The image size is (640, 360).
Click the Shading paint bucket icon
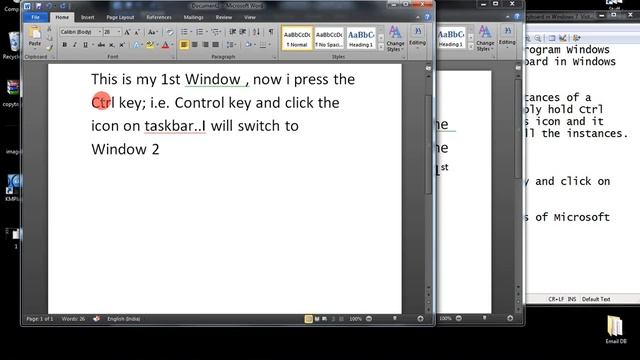[x=248, y=45]
